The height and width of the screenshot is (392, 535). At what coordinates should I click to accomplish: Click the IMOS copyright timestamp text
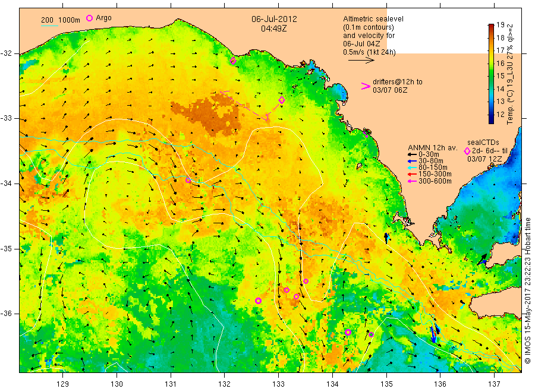click(527, 291)
